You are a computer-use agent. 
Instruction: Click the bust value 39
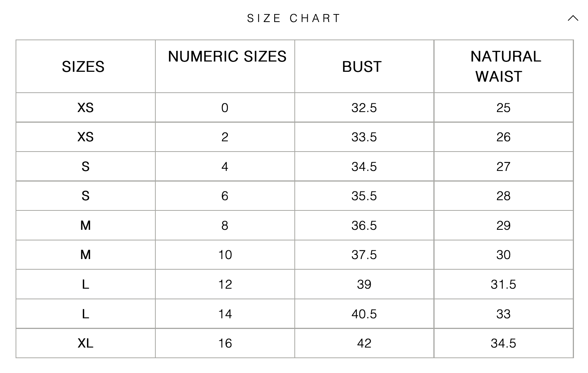click(364, 284)
